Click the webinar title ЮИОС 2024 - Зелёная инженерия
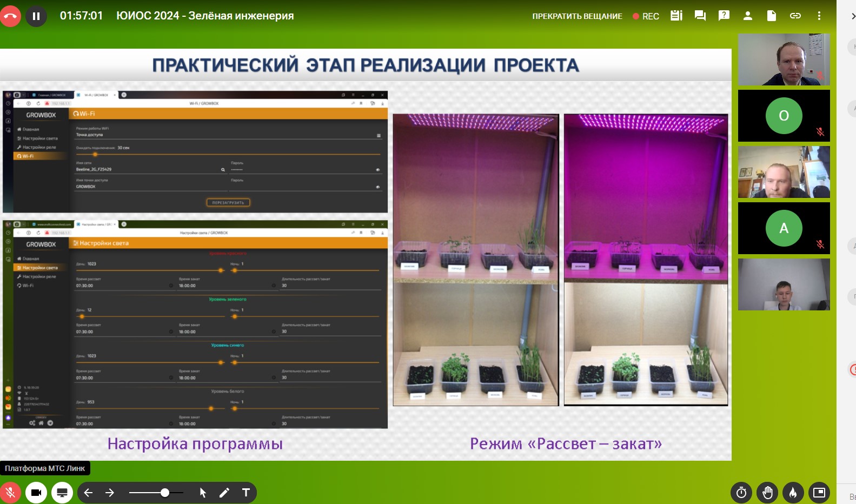This screenshot has width=856, height=504. [205, 16]
